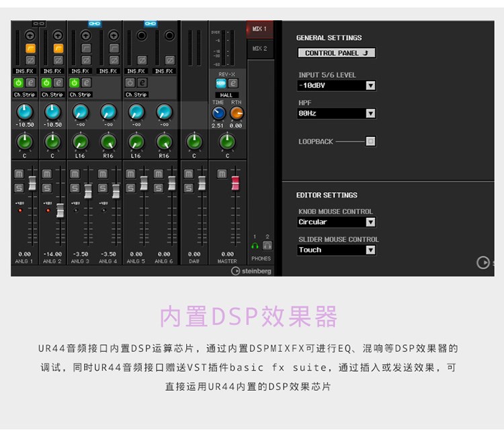Invert phase on channel ANLG 6
The image size is (504, 439).
170,60
